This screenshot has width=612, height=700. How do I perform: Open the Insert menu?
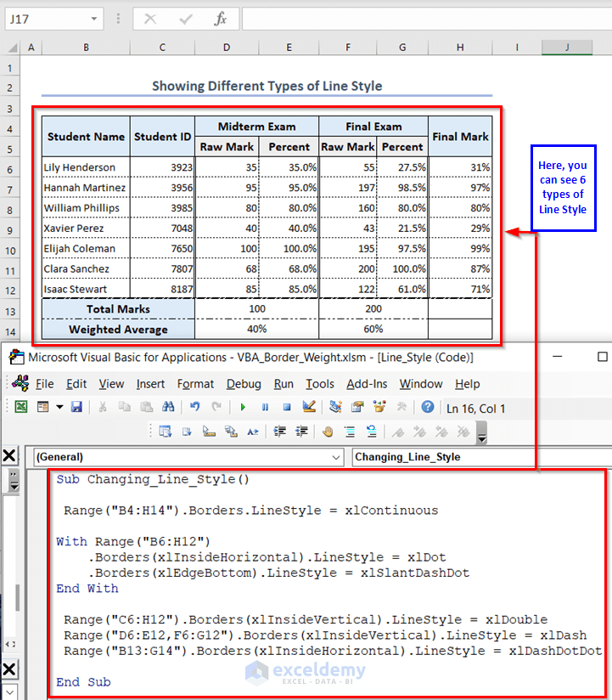tap(150, 384)
